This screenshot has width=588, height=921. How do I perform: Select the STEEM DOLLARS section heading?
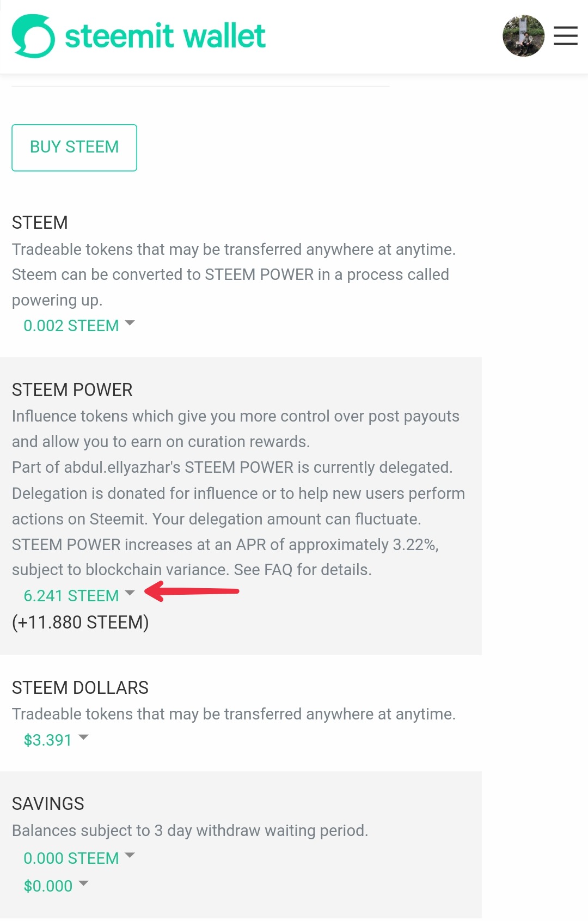click(x=80, y=688)
